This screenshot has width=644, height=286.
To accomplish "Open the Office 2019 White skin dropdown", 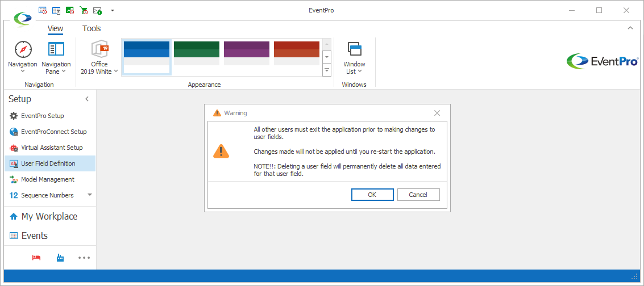I will pos(99,57).
